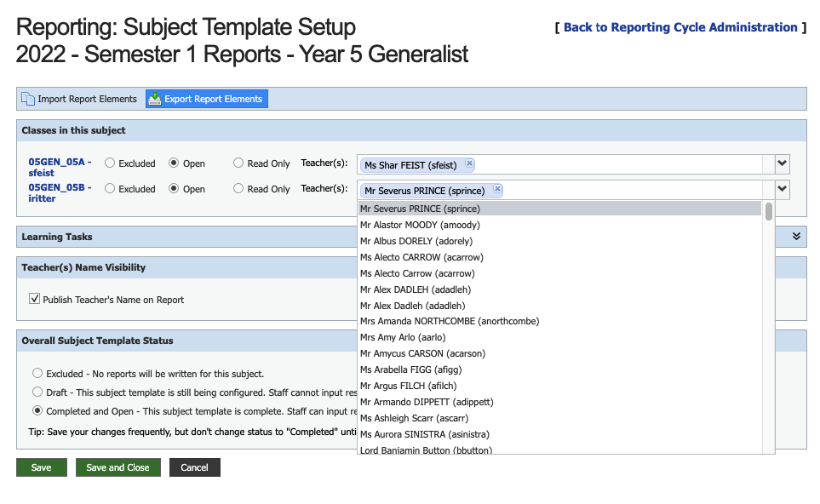820x504 pixels.
Task: Click the Export Report Elements icon
Action: coord(155,99)
